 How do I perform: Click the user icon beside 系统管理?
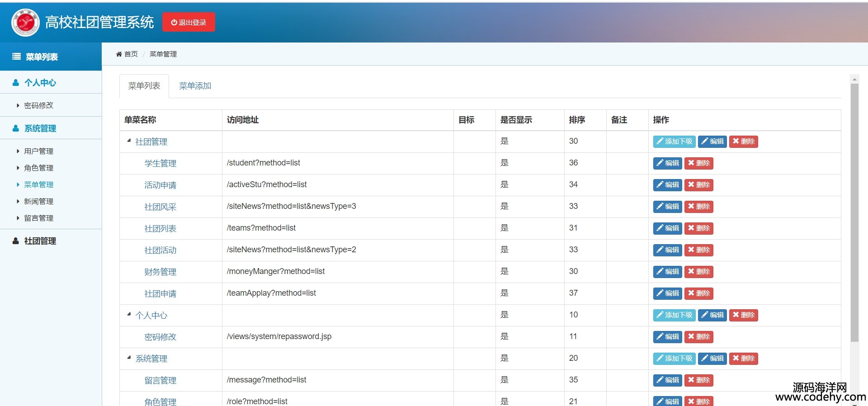tap(16, 128)
